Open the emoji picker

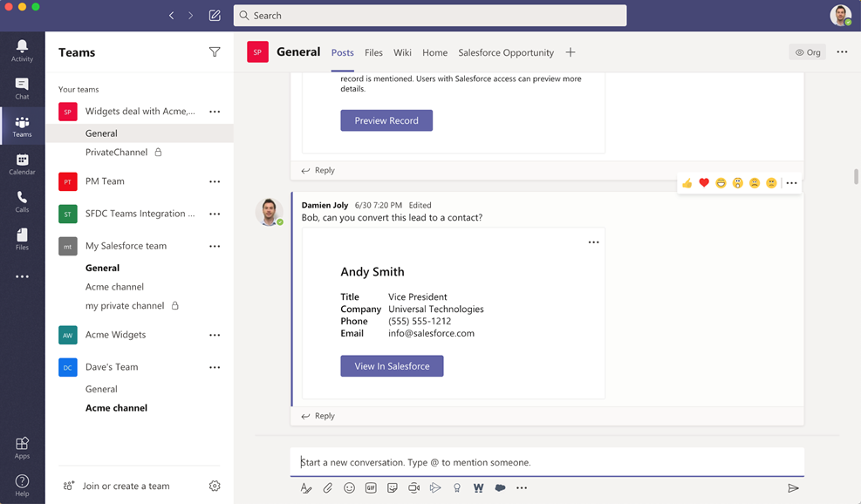tap(349, 487)
